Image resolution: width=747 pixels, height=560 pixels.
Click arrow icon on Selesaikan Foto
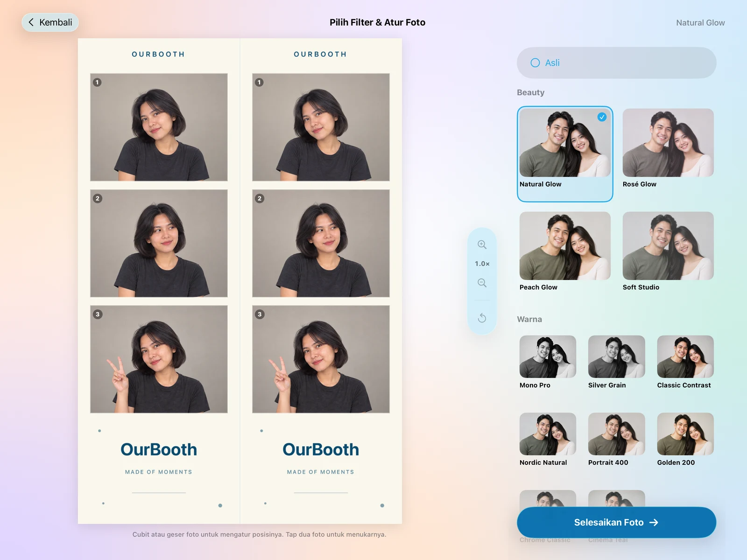(x=654, y=522)
